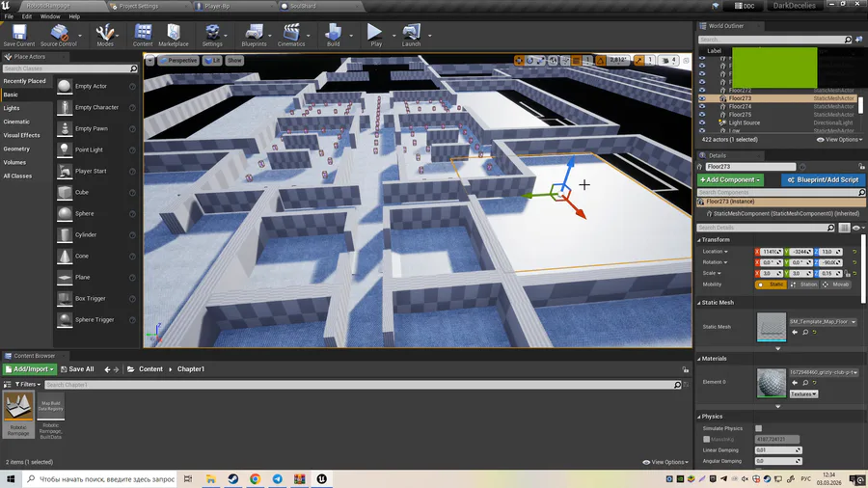Toggle the MassInKg override checkbox

coord(706,440)
